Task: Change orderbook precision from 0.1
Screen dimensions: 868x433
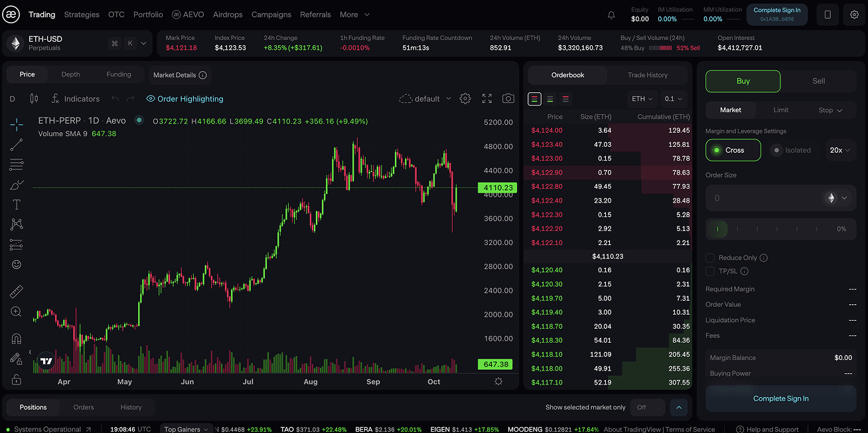Action: click(673, 98)
